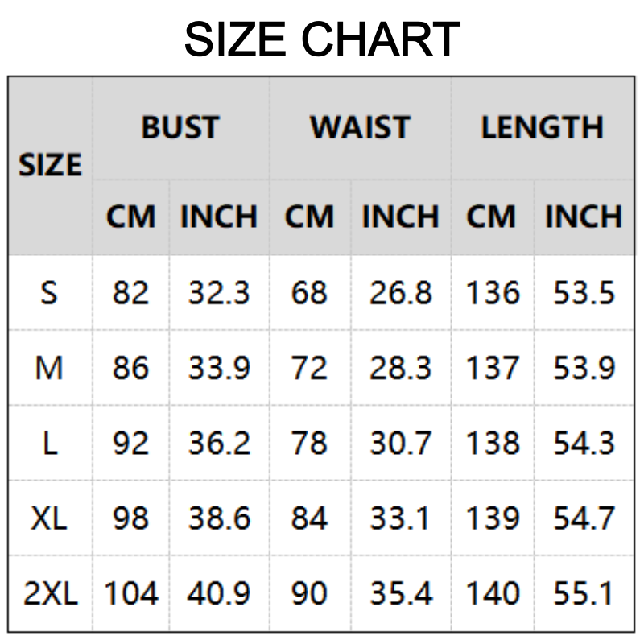644x644 pixels.
Task: Select the WAIST column header
Action: coord(360,128)
